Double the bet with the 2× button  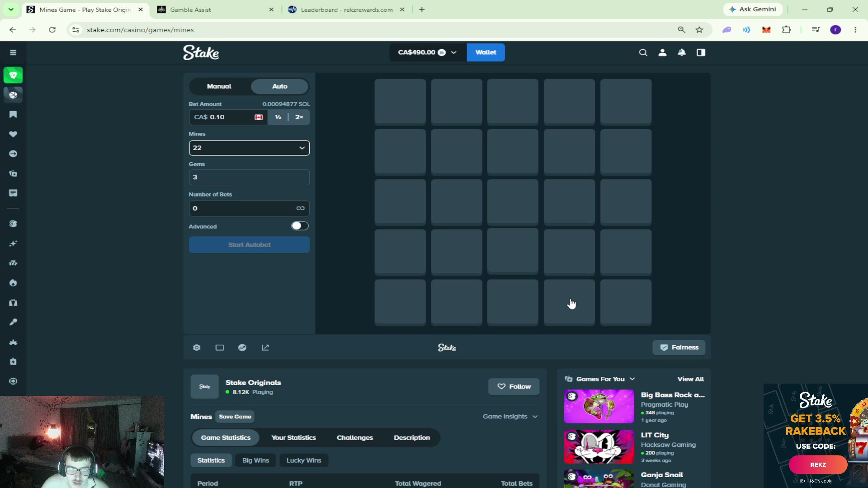point(299,117)
